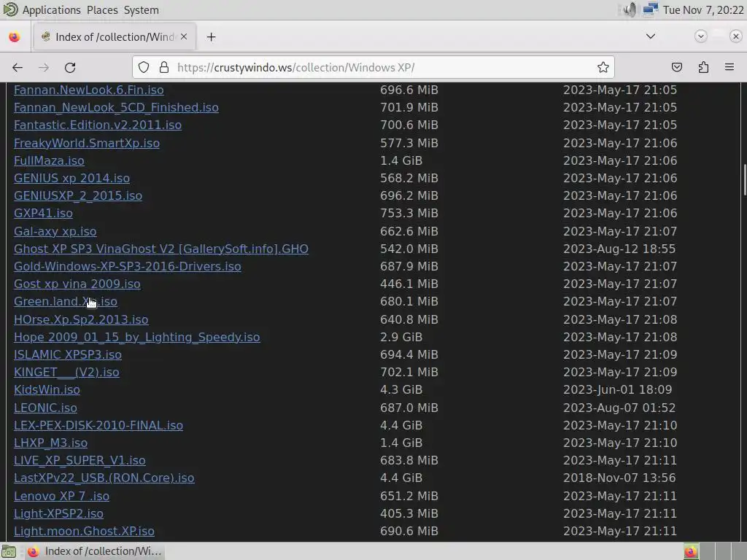Open Gal-axy xp.iso link

55,231
